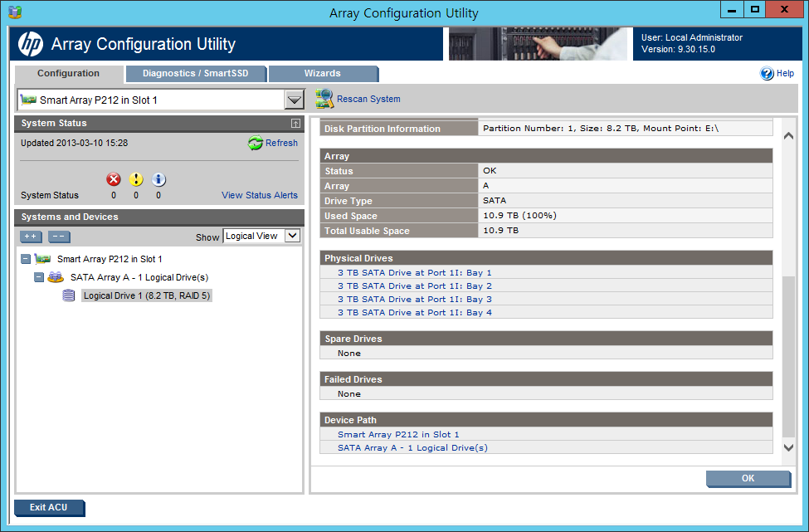809x532 pixels.
Task: Click the controller card icon in the selector dropdown
Action: coord(28,99)
